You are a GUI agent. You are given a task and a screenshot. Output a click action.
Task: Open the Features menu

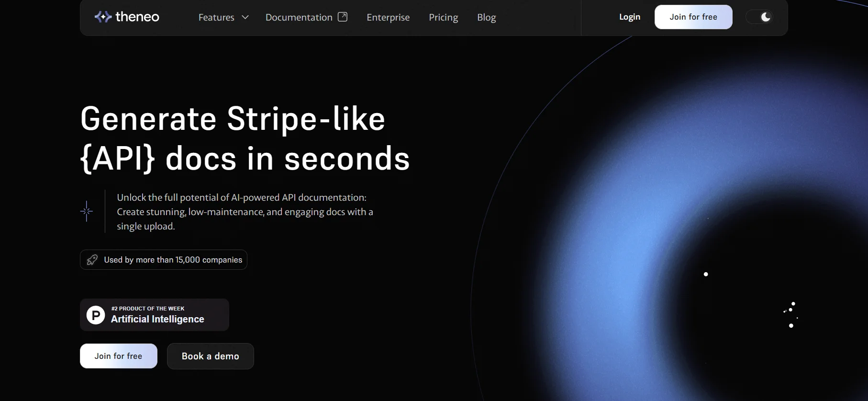pyautogui.click(x=216, y=17)
